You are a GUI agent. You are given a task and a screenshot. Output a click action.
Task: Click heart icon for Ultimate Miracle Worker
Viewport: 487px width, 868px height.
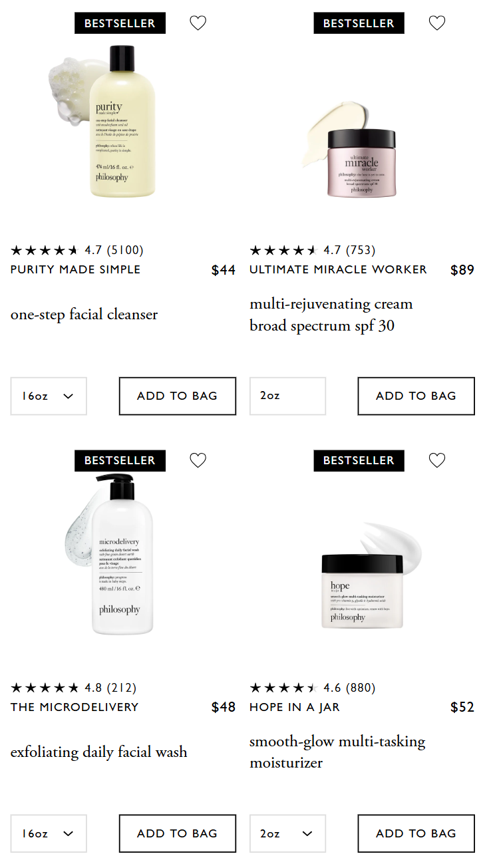click(x=436, y=23)
